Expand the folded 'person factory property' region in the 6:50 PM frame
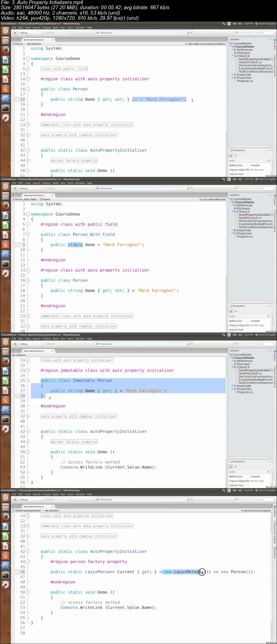Image resolution: width=277 pixels, height=644 pixels. (x=28, y=160)
